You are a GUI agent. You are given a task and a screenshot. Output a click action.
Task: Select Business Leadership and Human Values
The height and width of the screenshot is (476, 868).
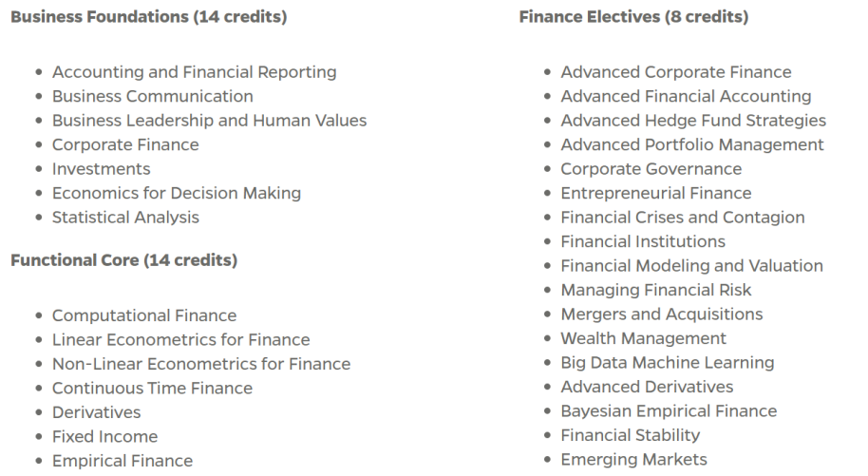click(209, 121)
